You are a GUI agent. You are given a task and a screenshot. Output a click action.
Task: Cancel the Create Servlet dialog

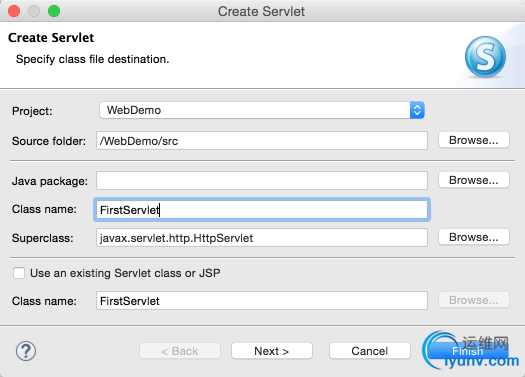point(370,351)
